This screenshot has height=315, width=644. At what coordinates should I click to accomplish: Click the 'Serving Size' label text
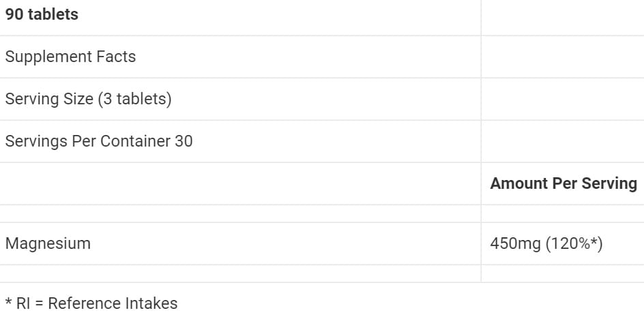(x=49, y=99)
